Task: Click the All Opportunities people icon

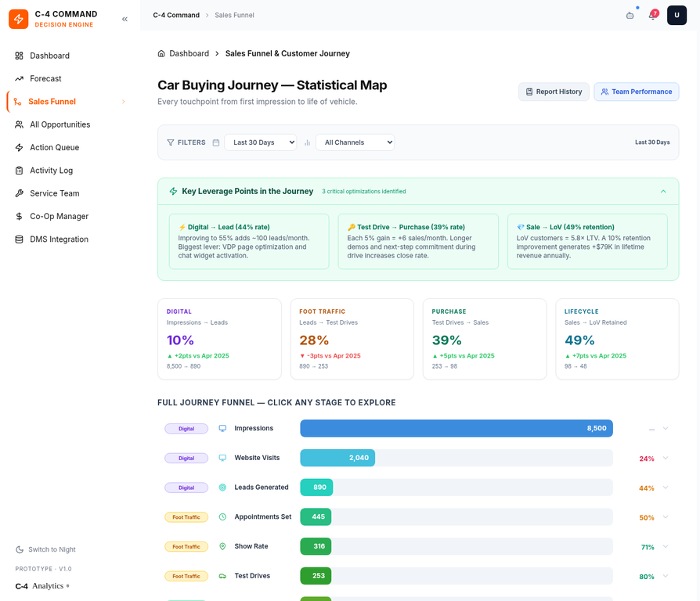Action: pyautogui.click(x=19, y=124)
